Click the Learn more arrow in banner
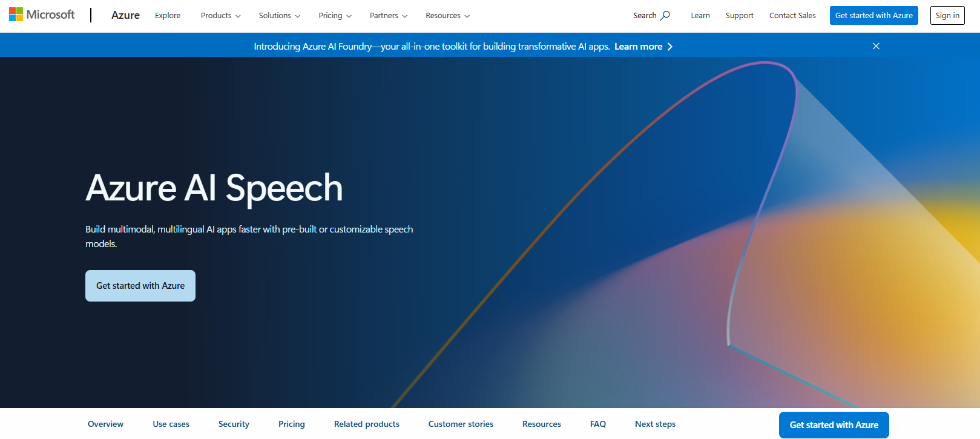Viewport: 980px width, 439px height. tap(669, 47)
